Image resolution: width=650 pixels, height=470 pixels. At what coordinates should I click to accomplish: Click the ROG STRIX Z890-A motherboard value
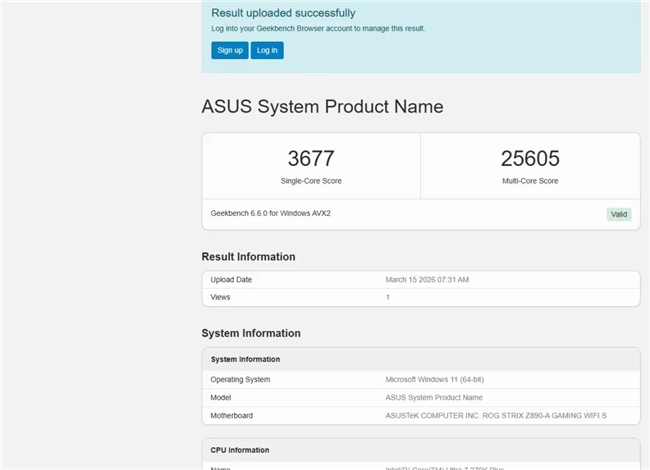click(x=496, y=415)
